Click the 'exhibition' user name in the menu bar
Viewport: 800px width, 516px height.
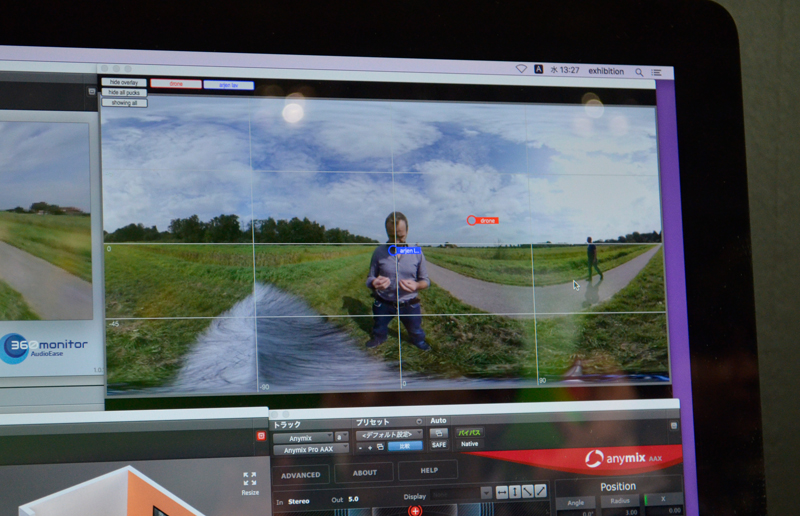pos(606,71)
